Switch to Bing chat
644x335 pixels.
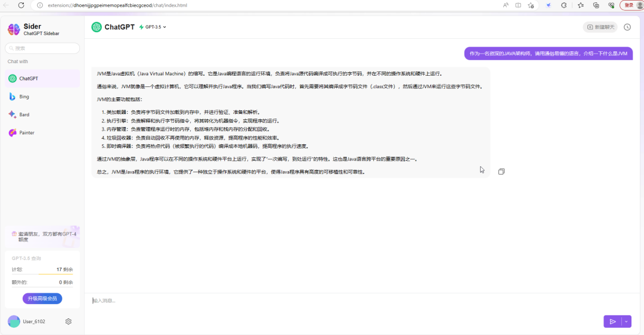[x=42, y=97]
